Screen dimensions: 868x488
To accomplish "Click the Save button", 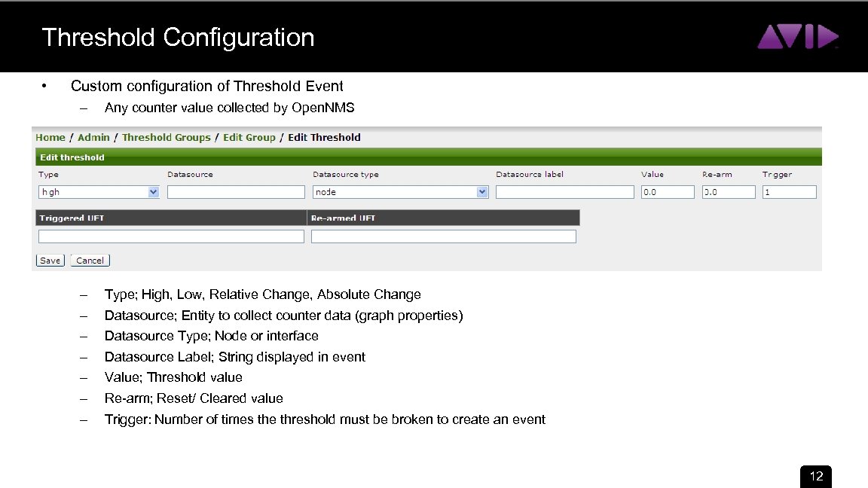I will [50, 260].
